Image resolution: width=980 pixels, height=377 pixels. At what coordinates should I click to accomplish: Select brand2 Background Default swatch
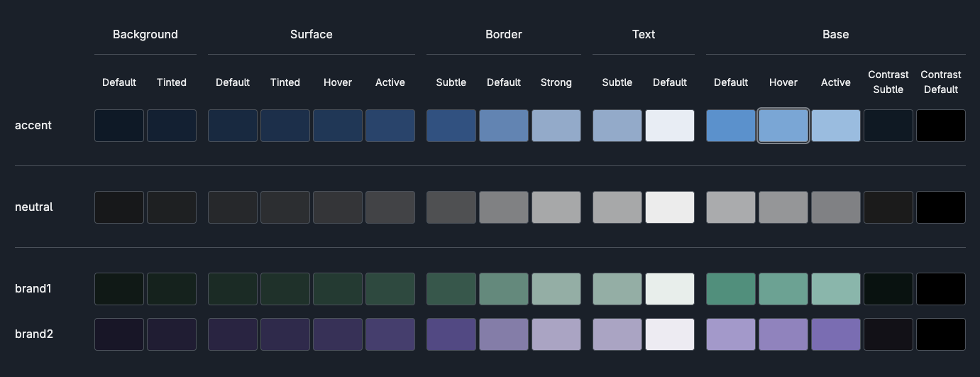119,334
